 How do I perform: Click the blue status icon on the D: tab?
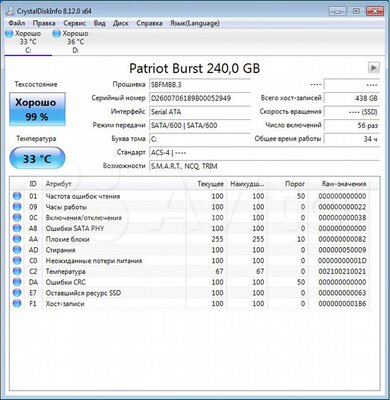point(57,33)
